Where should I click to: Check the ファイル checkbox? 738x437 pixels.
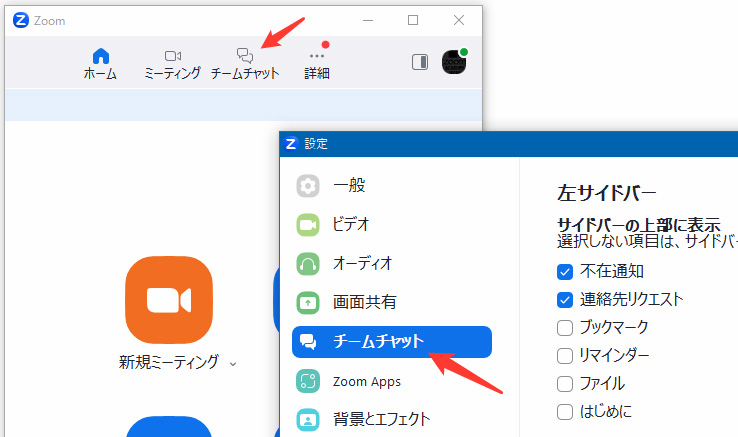[565, 383]
